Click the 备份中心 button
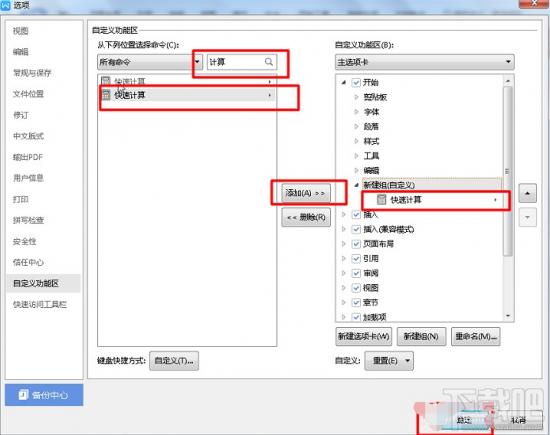This screenshot has height=435, width=550. (x=44, y=395)
